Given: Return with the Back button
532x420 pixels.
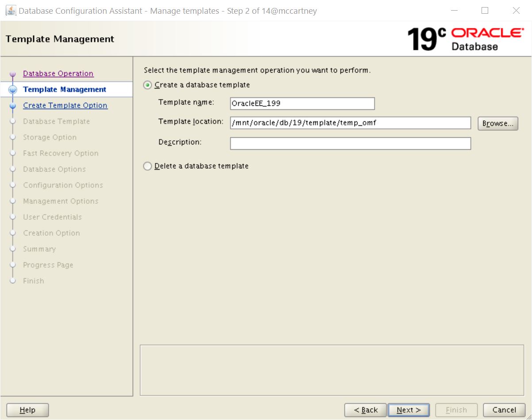Looking at the screenshot, I should (x=366, y=410).
